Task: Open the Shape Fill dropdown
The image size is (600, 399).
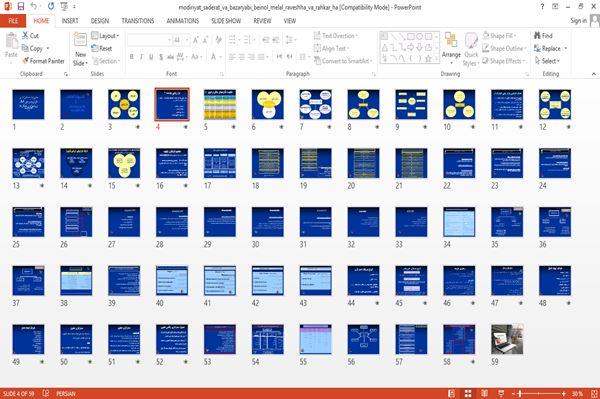Action: point(499,36)
